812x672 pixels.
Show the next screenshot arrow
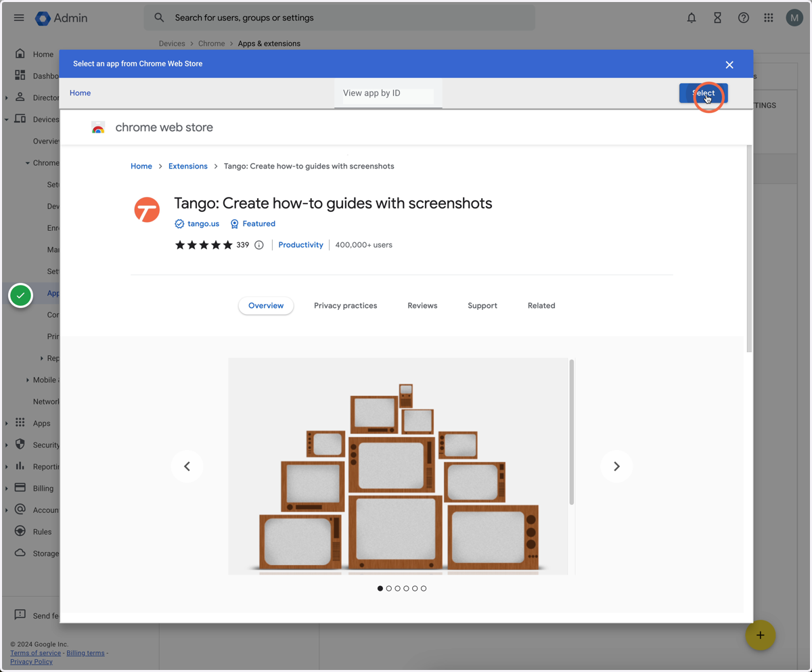point(616,466)
